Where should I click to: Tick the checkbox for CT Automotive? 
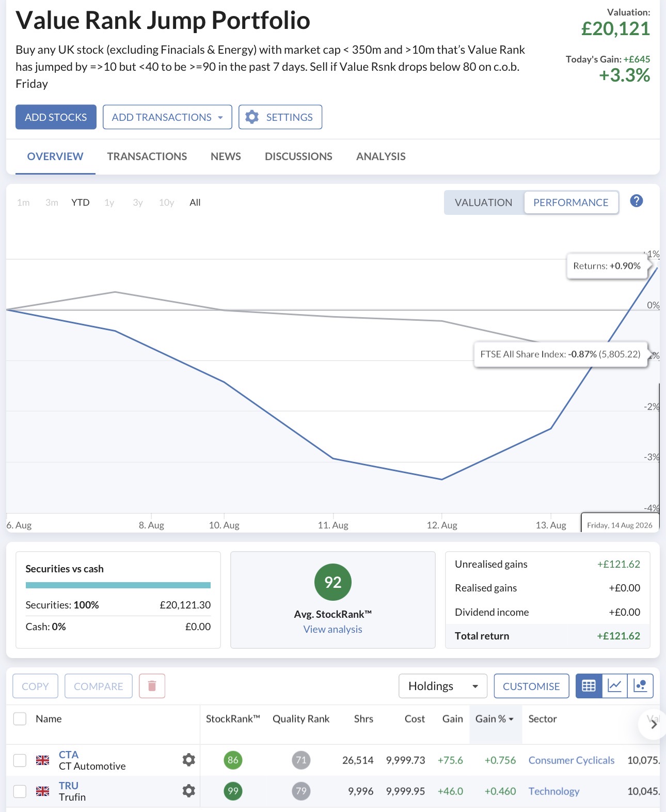tap(20, 760)
